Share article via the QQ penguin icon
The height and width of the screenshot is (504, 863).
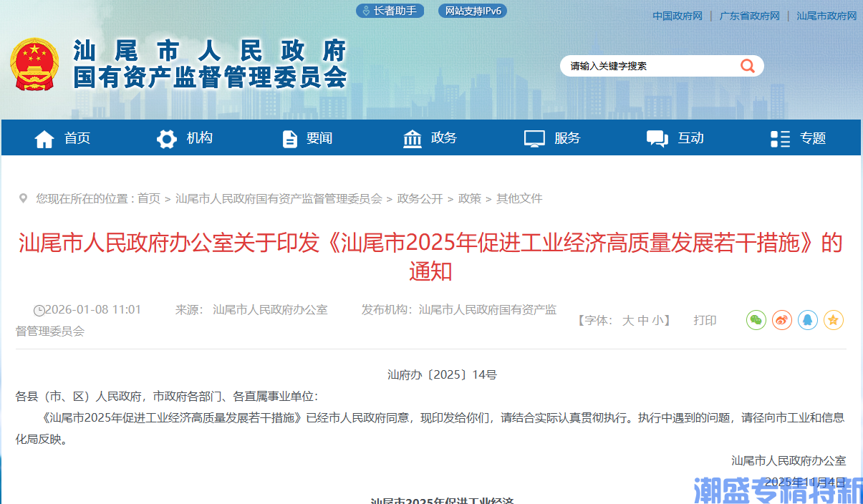[x=808, y=320]
